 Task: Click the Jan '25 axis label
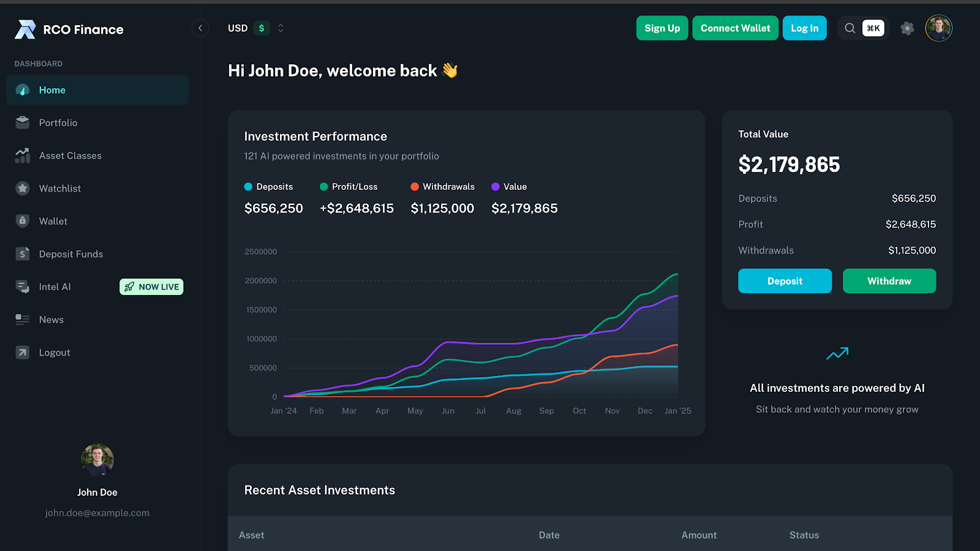point(678,411)
